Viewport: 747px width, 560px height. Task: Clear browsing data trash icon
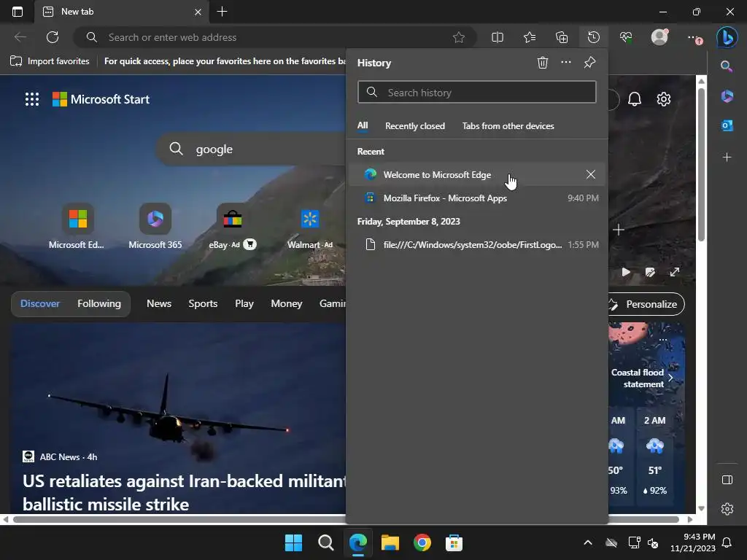click(x=543, y=63)
